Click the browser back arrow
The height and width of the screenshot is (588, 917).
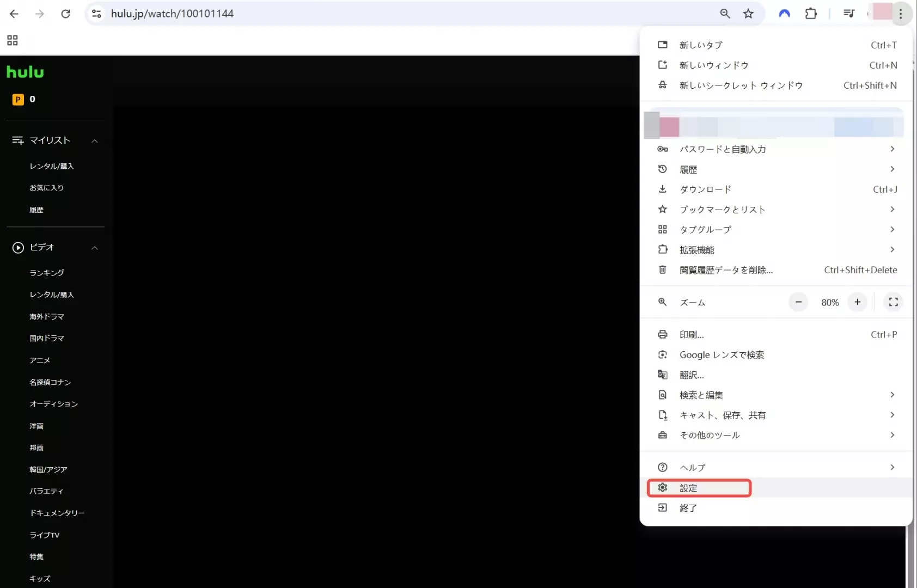(x=14, y=14)
